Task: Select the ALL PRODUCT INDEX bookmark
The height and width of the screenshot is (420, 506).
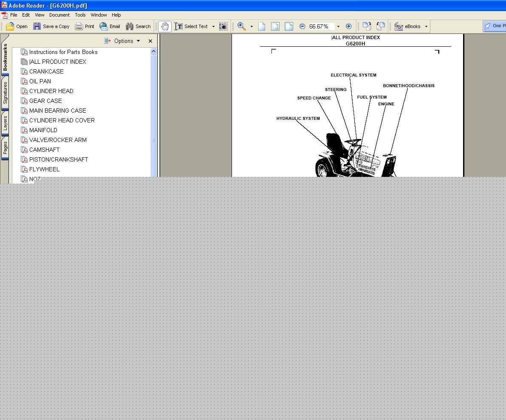Action: pyautogui.click(x=57, y=62)
